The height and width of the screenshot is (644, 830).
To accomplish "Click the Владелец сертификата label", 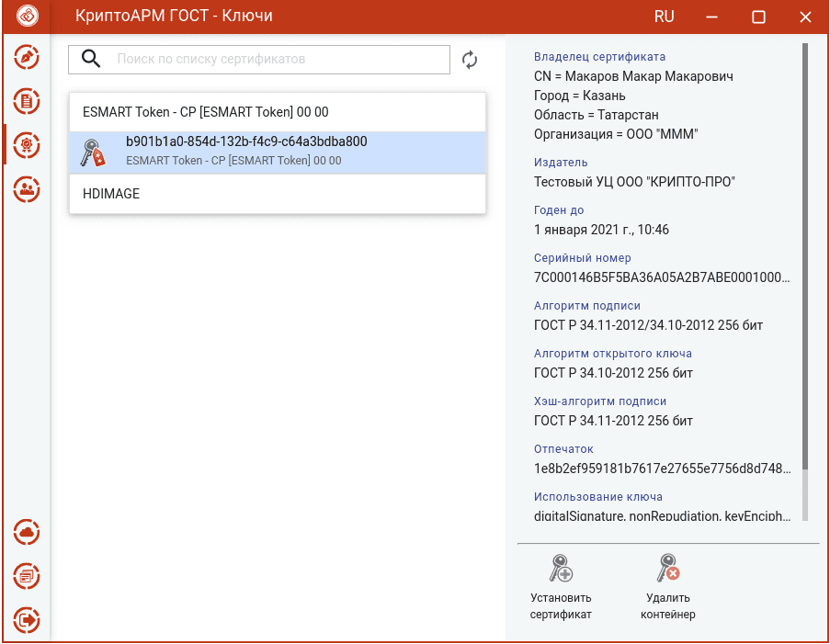I will pos(599,57).
